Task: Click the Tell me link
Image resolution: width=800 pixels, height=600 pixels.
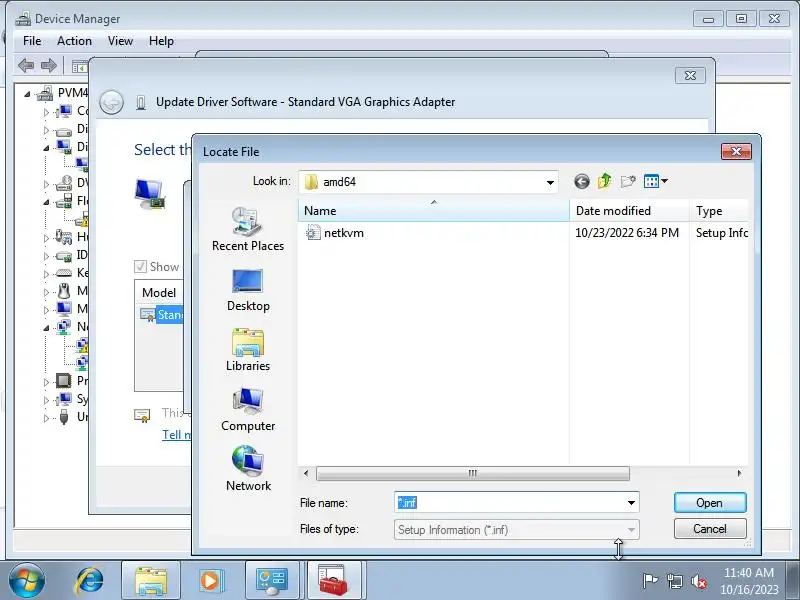Action: pyautogui.click(x=176, y=435)
